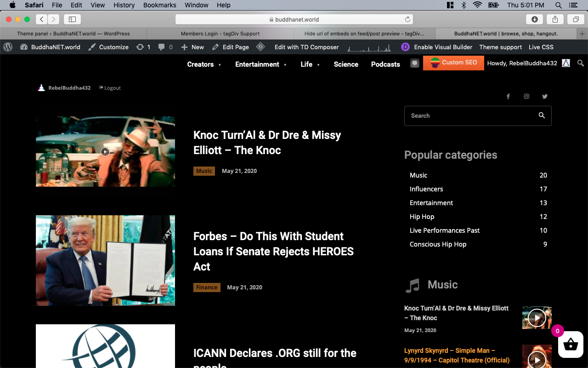Viewport: 588px width, 368px height.
Task: Click the Bluetooth icon in menu bar
Action: (464, 5)
